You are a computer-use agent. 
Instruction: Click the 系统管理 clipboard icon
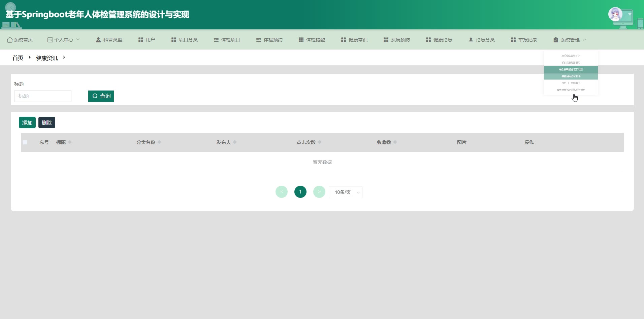pyautogui.click(x=556, y=40)
